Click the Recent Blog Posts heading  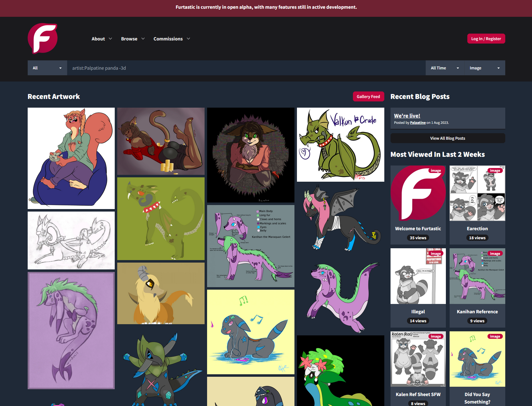pos(420,96)
